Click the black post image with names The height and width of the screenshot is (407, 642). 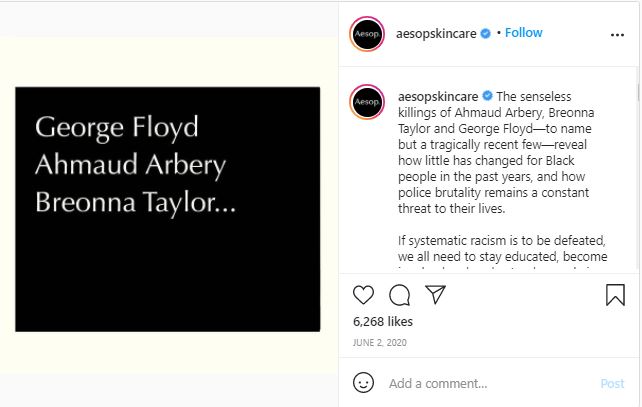[167, 209]
